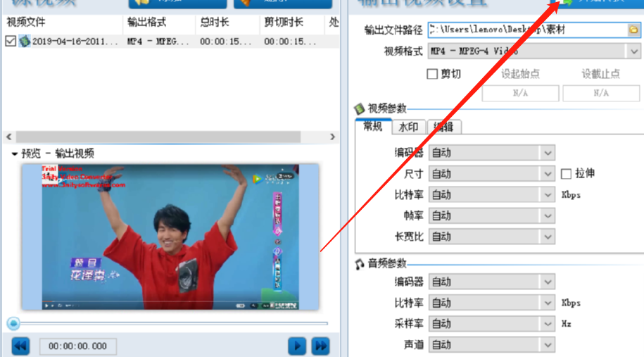Click the film icon beside 视频参数
This screenshot has width=644, height=357.
tap(360, 108)
